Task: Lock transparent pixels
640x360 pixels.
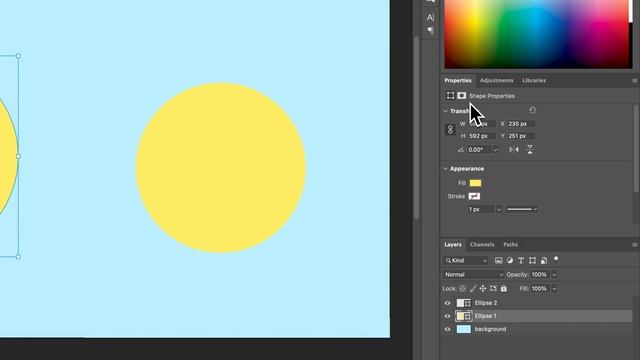Action: [x=462, y=289]
